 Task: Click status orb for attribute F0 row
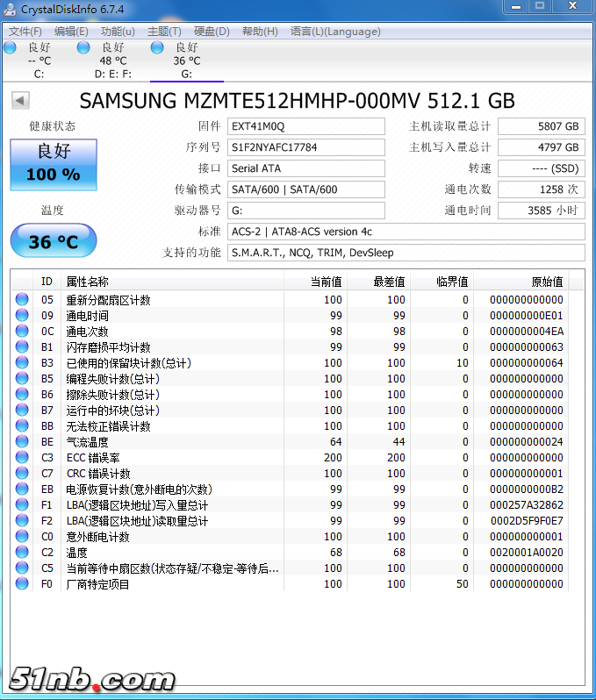22,584
